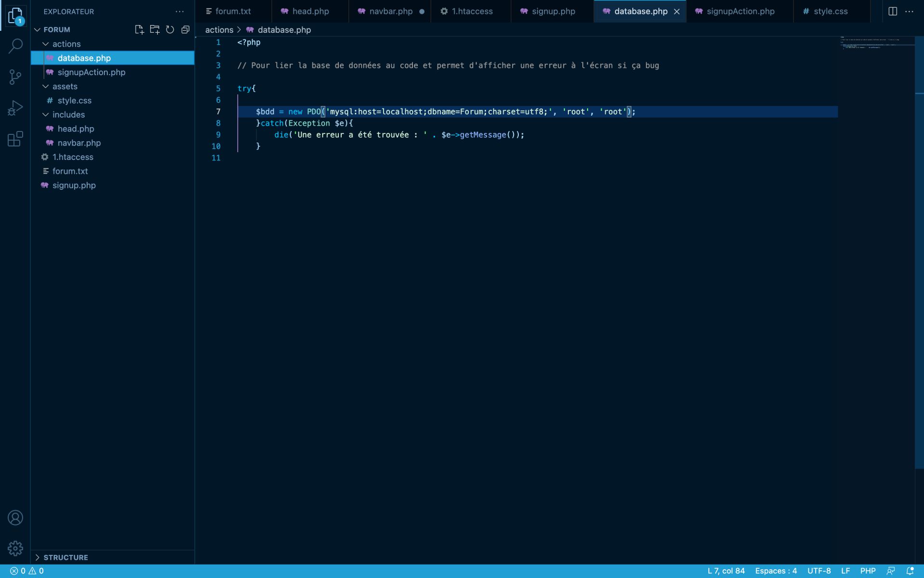Collapse all folders in explorer
The image size is (924, 578).
(x=185, y=30)
